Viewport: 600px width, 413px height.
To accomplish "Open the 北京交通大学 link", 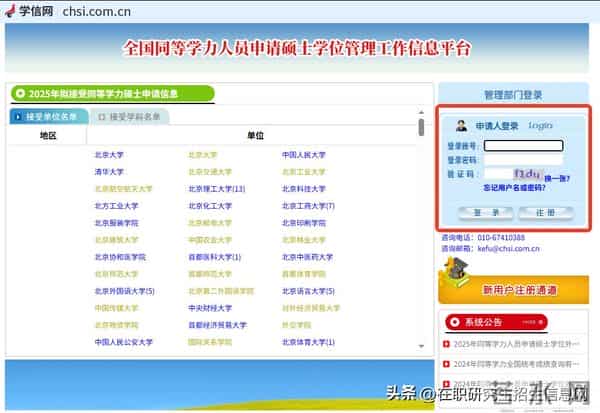I will (210, 172).
